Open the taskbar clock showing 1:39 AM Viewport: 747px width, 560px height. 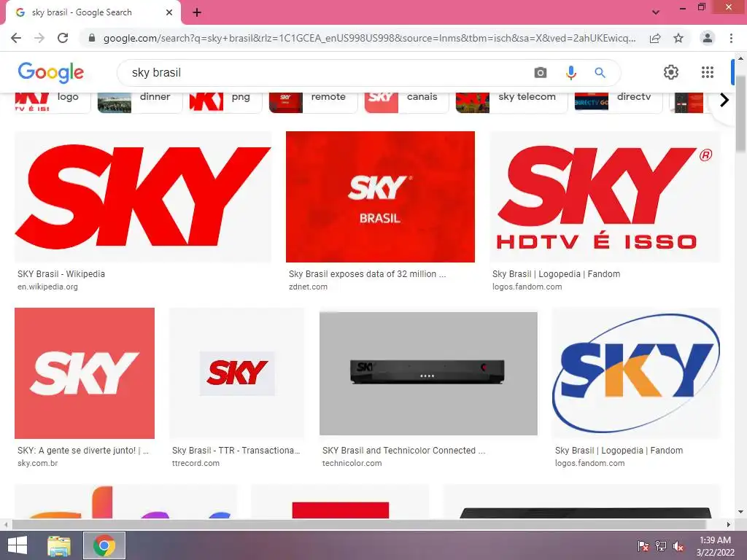click(715, 546)
